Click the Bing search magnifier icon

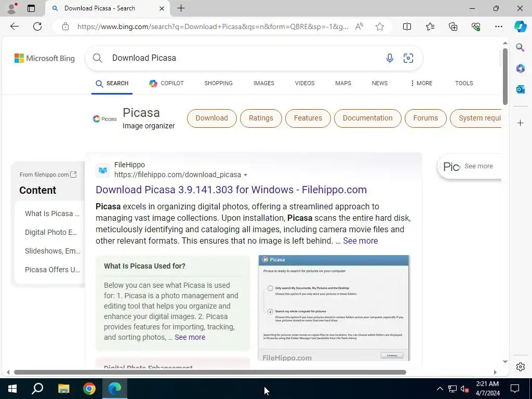[x=97, y=58]
